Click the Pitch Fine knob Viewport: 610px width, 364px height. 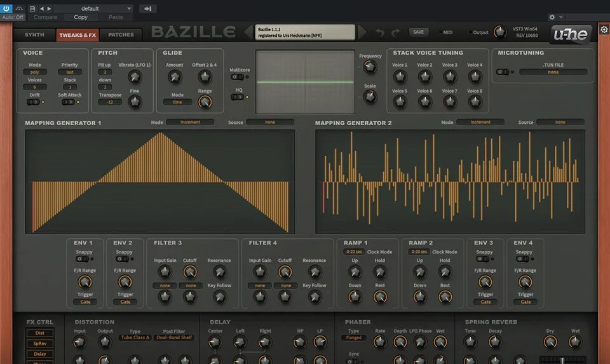135,102
